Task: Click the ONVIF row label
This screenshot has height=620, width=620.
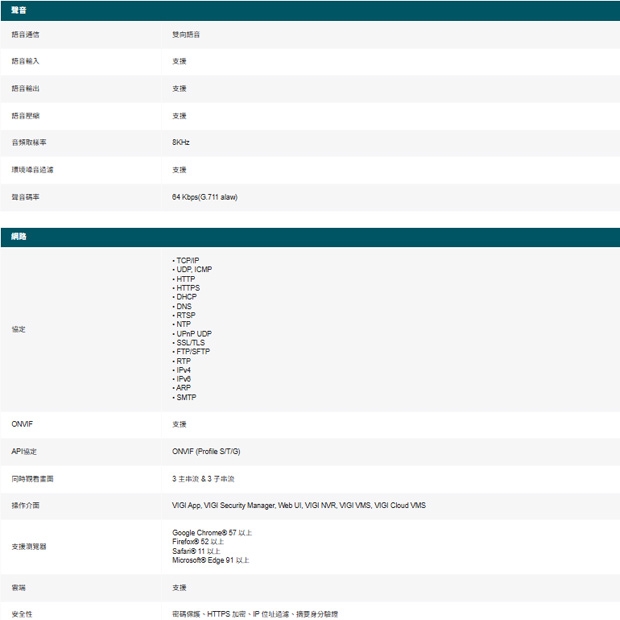Action: pos(22,424)
